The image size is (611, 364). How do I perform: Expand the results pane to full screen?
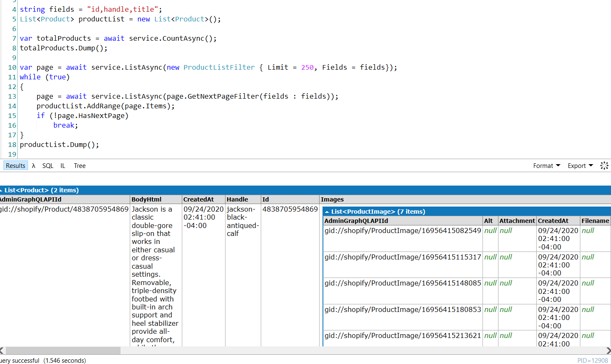pyautogui.click(x=604, y=165)
